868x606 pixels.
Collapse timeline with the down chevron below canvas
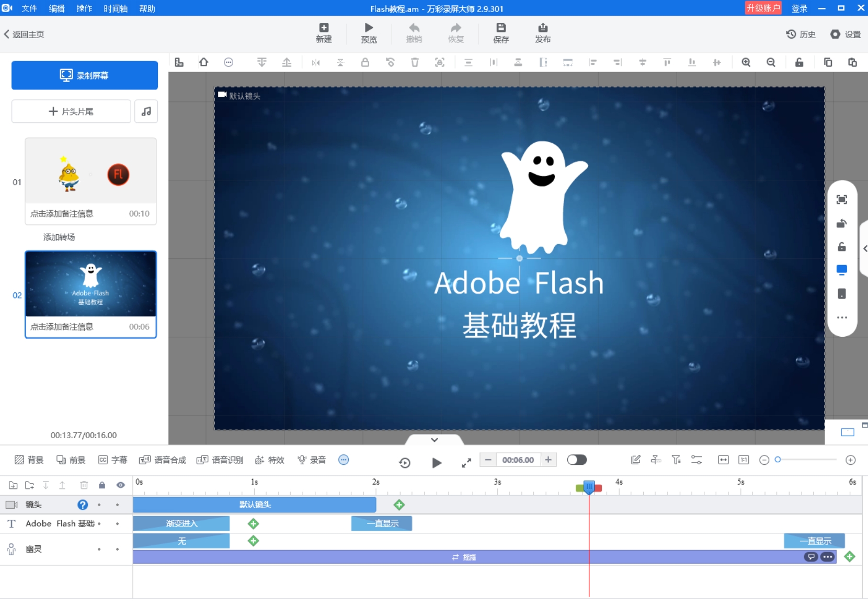point(435,440)
